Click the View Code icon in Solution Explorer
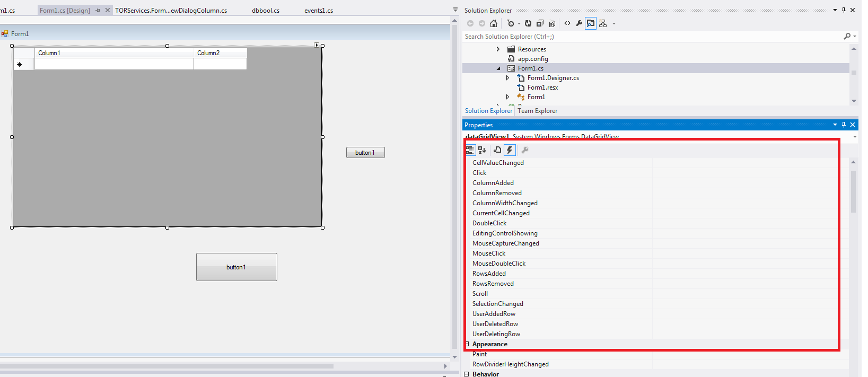 point(567,23)
